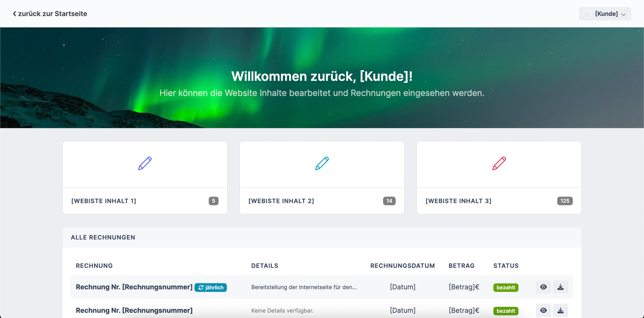The image size is (644, 318).
Task: Download the first invoice marked jährlich
Action: coord(561,287)
